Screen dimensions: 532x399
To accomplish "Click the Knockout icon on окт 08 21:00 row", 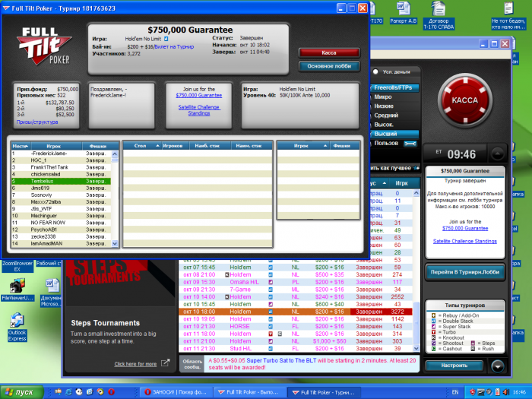I will pyautogui.click(x=227, y=275).
